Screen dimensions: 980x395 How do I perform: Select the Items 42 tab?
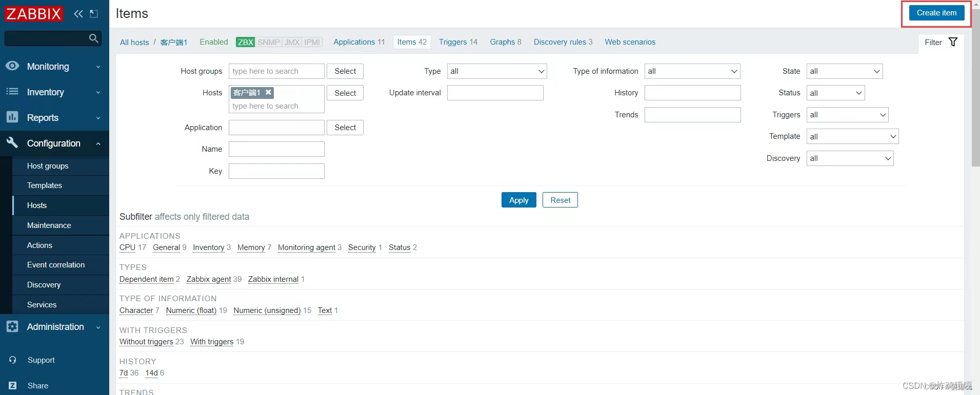coord(412,42)
